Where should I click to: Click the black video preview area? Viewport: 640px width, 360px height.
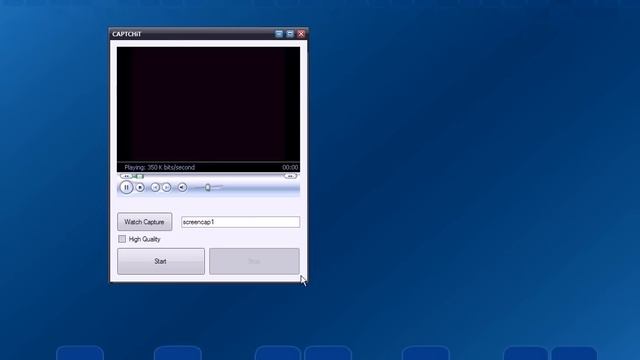tap(208, 104)
